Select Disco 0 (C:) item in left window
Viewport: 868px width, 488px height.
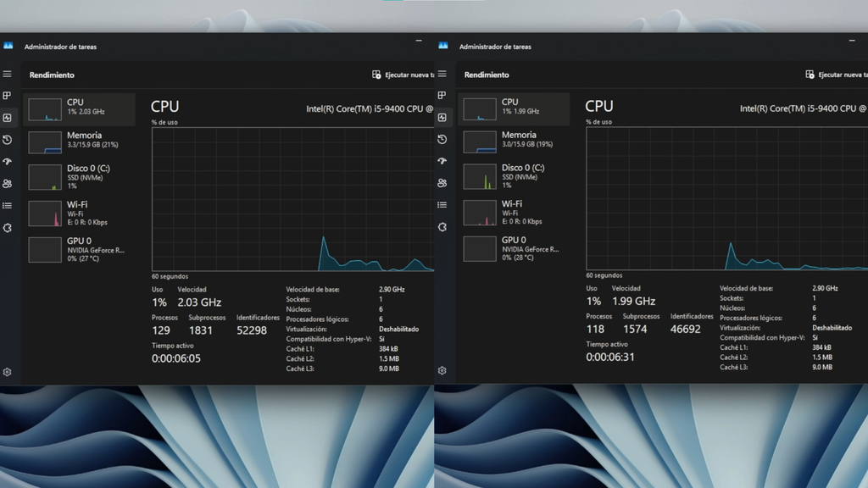tap(79, 177)
